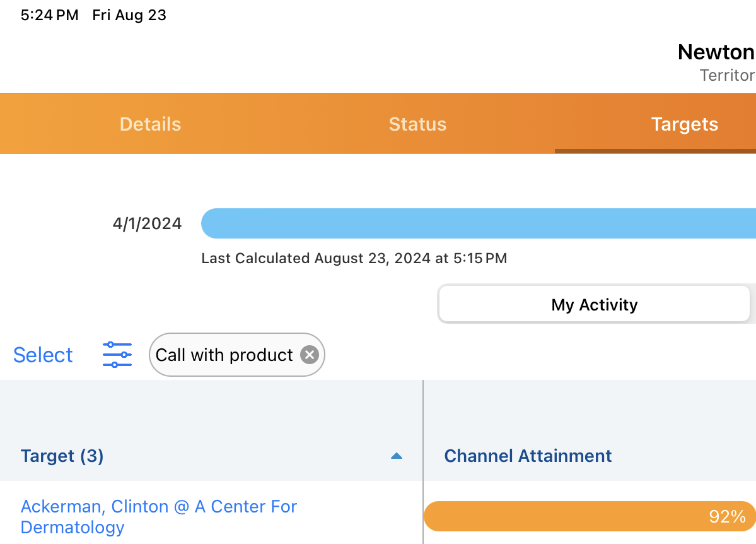Tap the Newton territory title
This screenshot has height=544, width=756.
pos(716,52)
